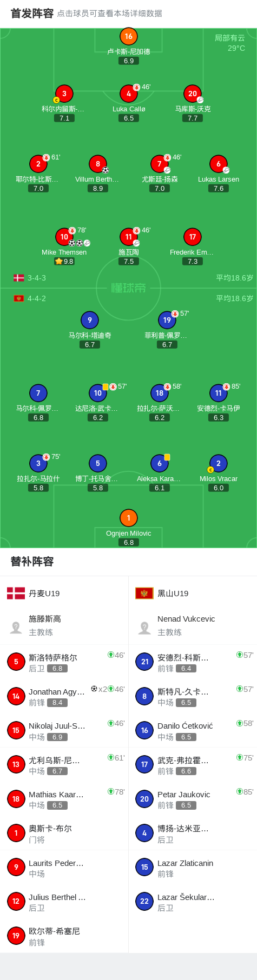
Task: Open coach Nenad Vukcevic profile
Action: (193, 625)
